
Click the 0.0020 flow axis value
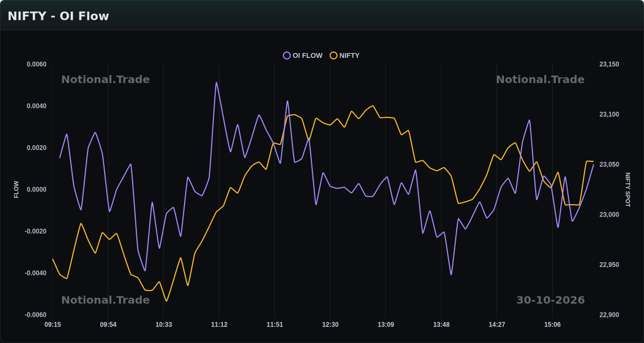pos(36,148)
